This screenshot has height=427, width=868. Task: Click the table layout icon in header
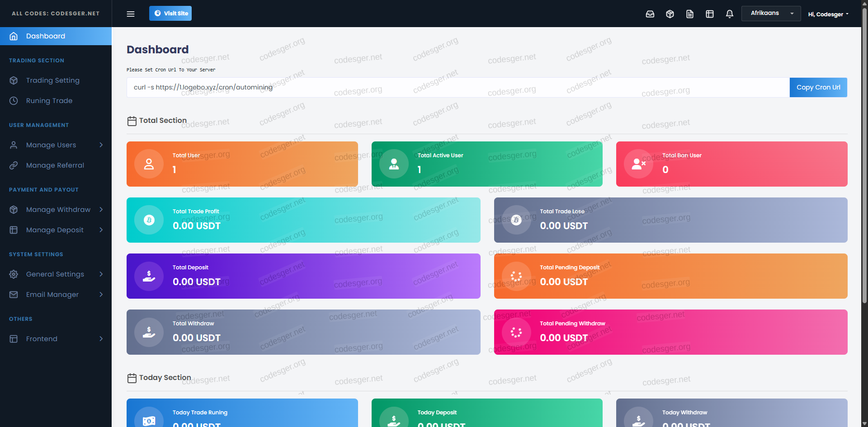click(x=710, y=14)
